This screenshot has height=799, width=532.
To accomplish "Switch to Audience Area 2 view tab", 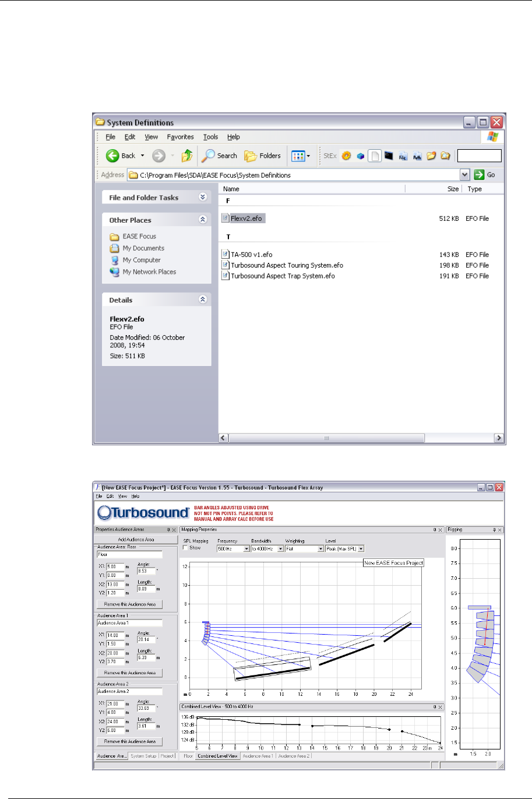I will point(294,756).
